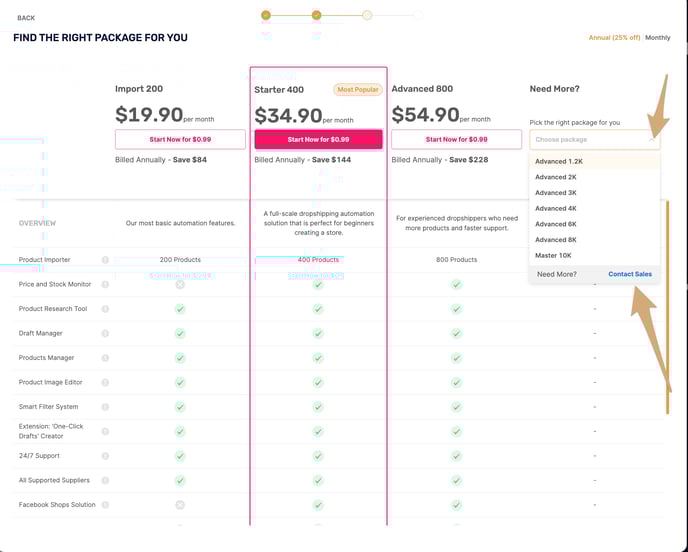Viewport: 688px width, 552px height.
Task: Click info icon next to Draft Manager
Action: pos(105,333)
